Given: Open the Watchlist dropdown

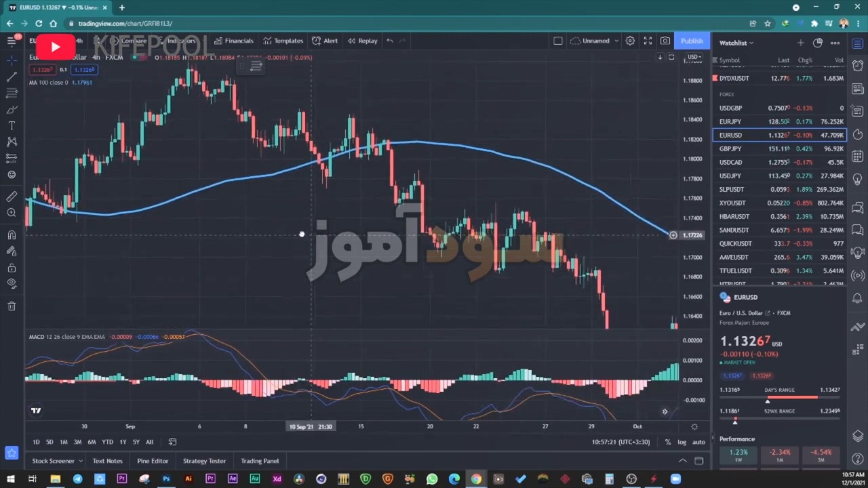Looking at the screenshot, I should click(736, 43).
